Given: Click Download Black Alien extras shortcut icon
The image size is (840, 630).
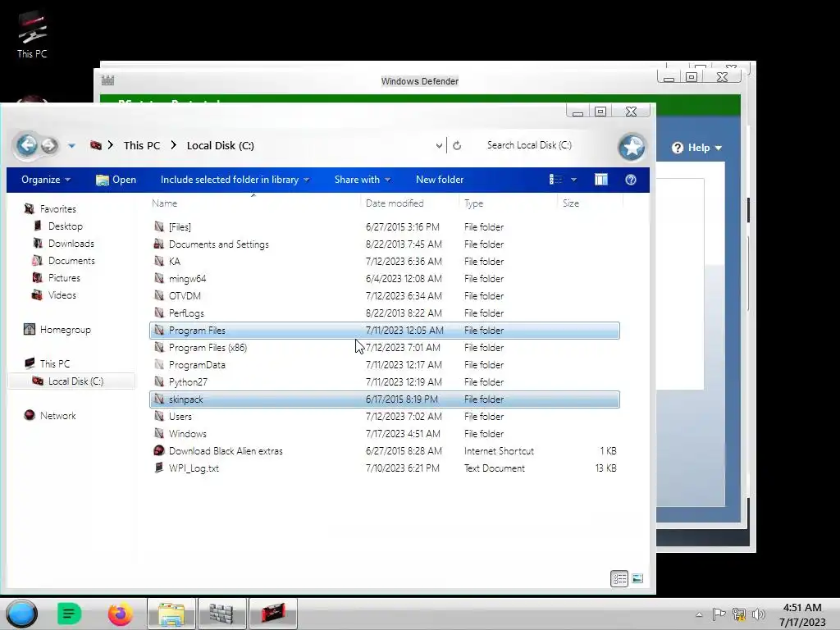Looking at the screenshot, I should [158, 450].
